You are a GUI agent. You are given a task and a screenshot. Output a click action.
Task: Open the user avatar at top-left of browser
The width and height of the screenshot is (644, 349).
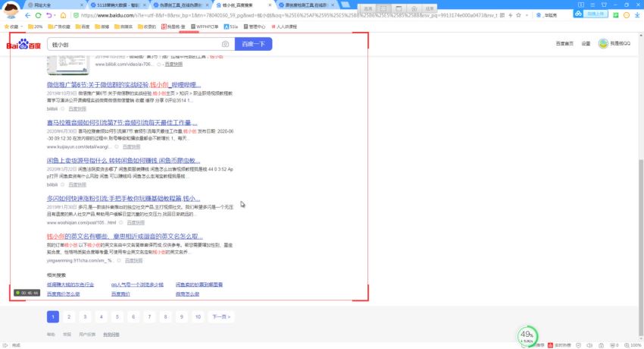[x=11, y=9]
